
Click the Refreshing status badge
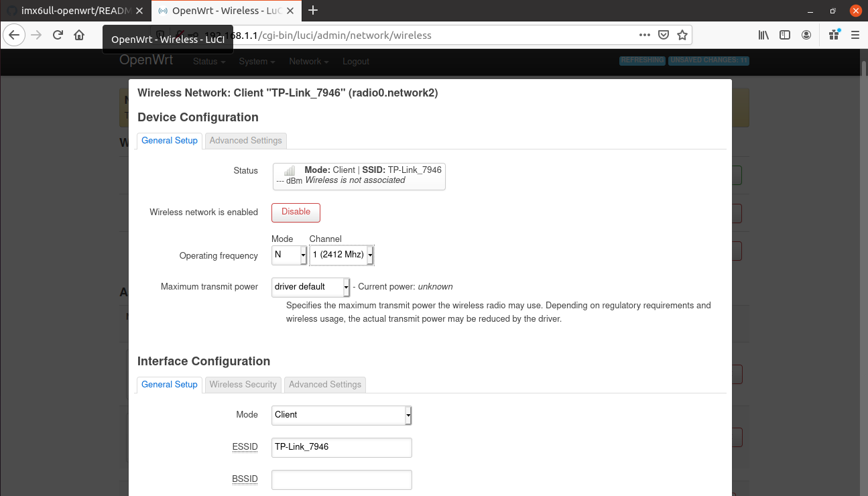click(642, 60)
